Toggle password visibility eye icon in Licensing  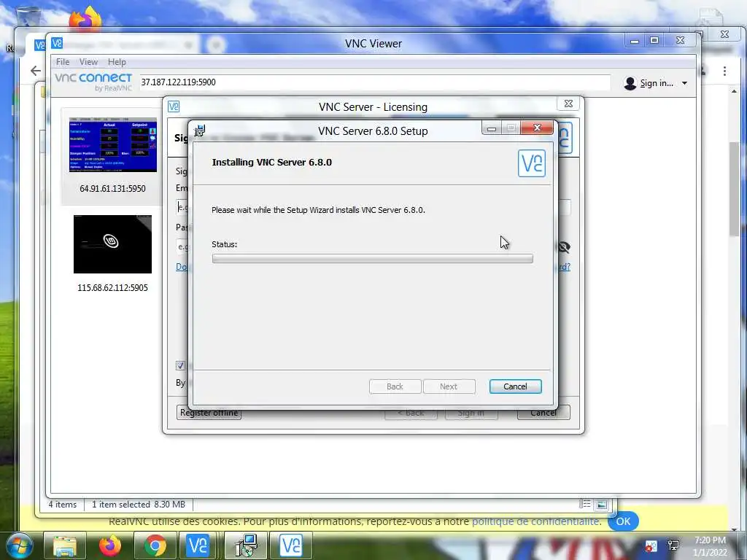pos(564,246)
